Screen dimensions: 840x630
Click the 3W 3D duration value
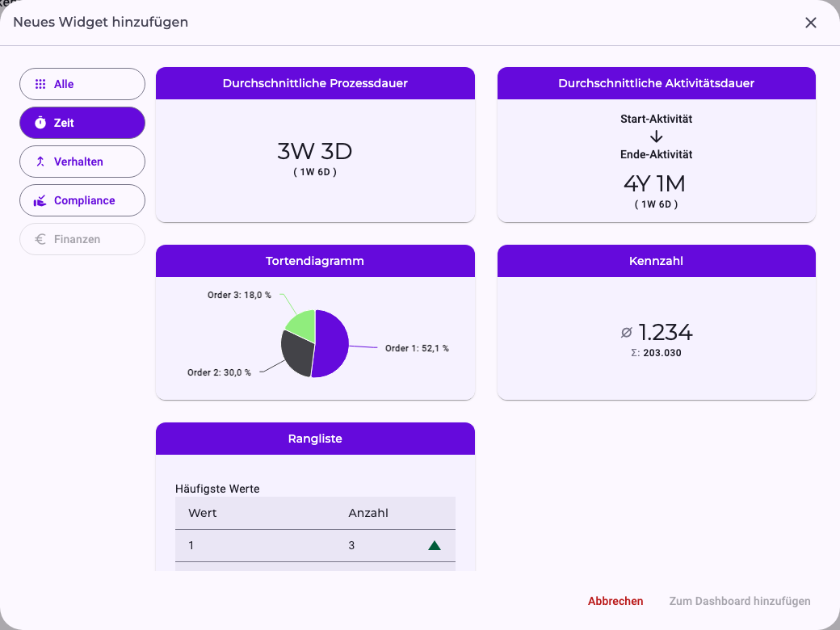click(315, 151)
